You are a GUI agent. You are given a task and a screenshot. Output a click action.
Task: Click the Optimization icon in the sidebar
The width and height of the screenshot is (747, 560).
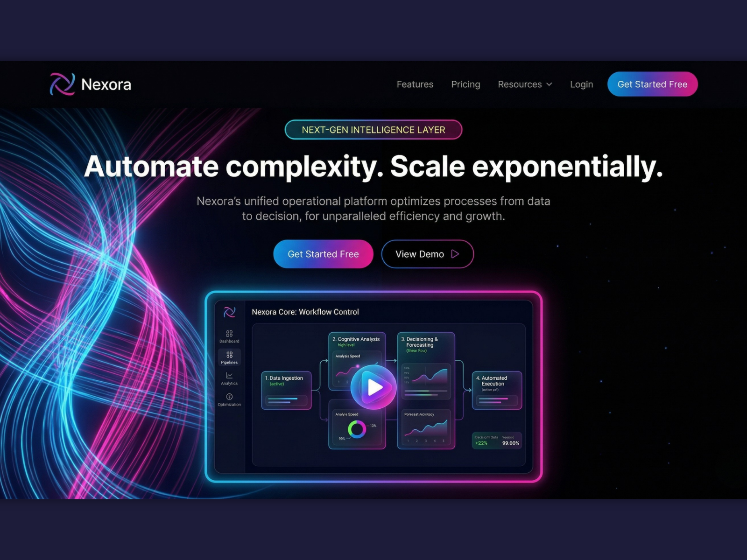229,397
